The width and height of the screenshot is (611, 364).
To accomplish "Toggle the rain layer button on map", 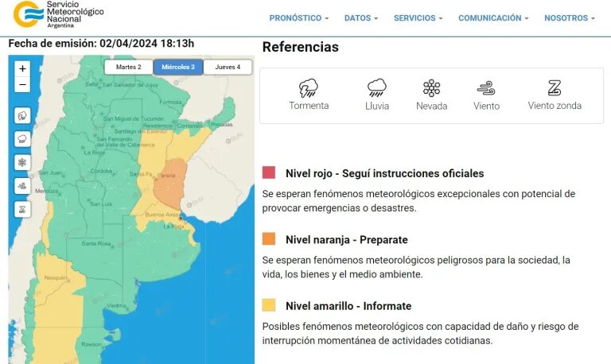I will click(x=22, y=138).
